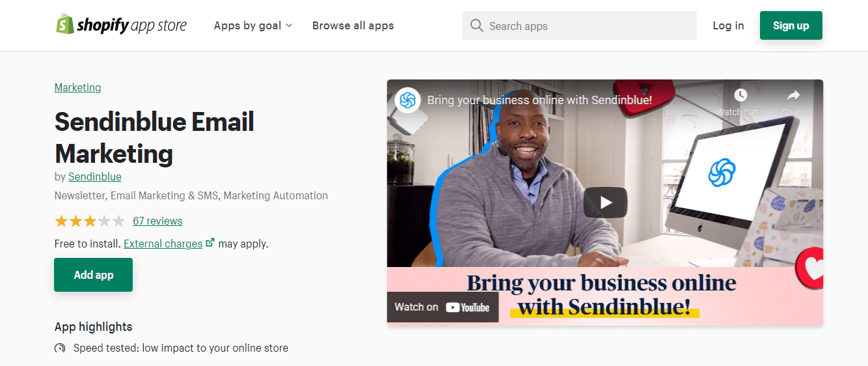Click the Share arrow icon on video
868x366 pixels.
tap(793, 96)
